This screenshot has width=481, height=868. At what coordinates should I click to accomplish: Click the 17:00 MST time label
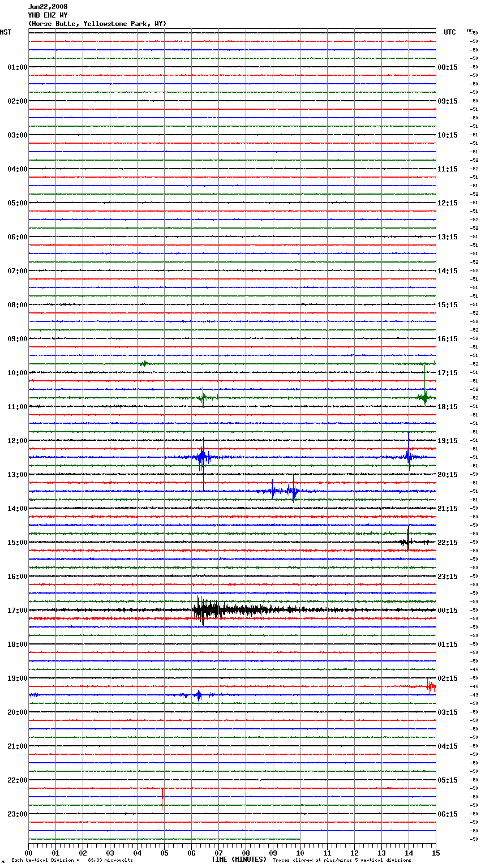pyautogui.click(x=17, y=611)
